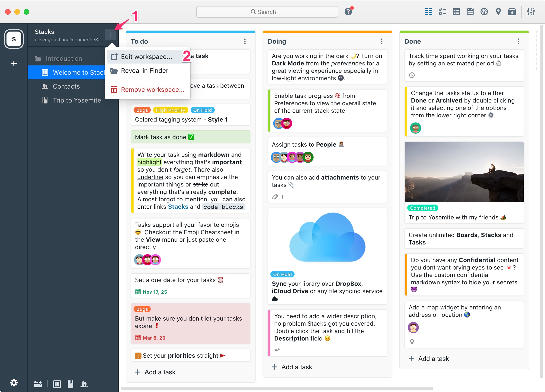Click the help question mark icon

tap(348, 12)
